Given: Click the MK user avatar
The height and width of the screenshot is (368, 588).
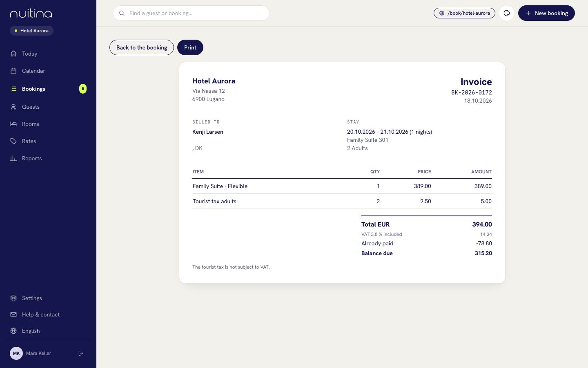Looking at the screenshot, I should point(16,353).
